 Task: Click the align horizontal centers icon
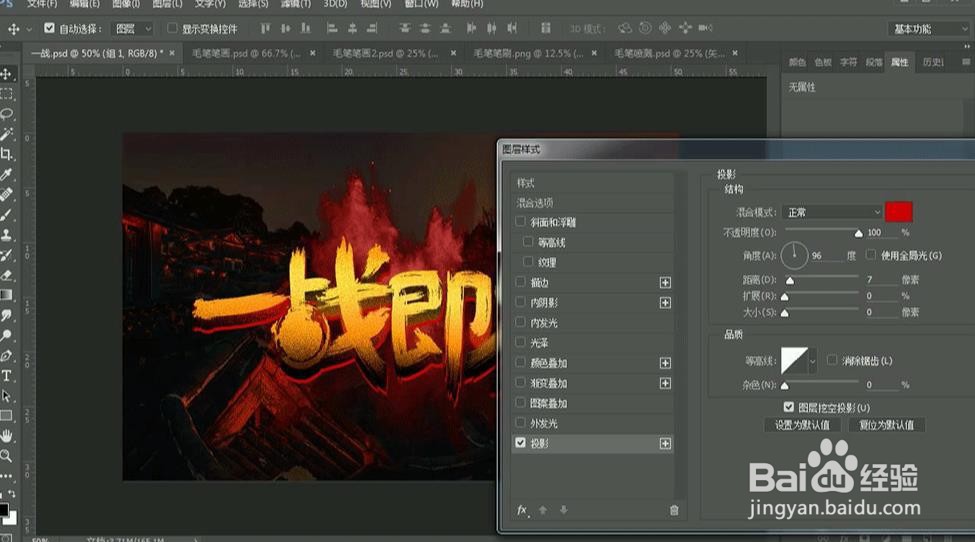[352, 28]
